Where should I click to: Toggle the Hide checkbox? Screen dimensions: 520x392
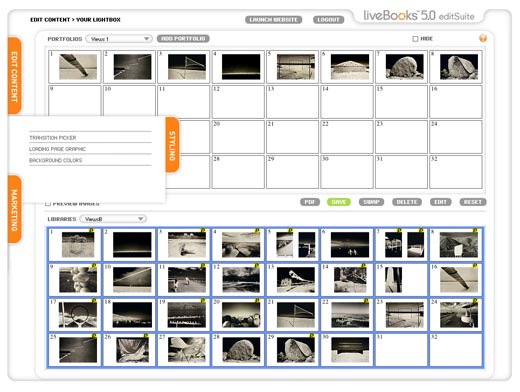415,39
